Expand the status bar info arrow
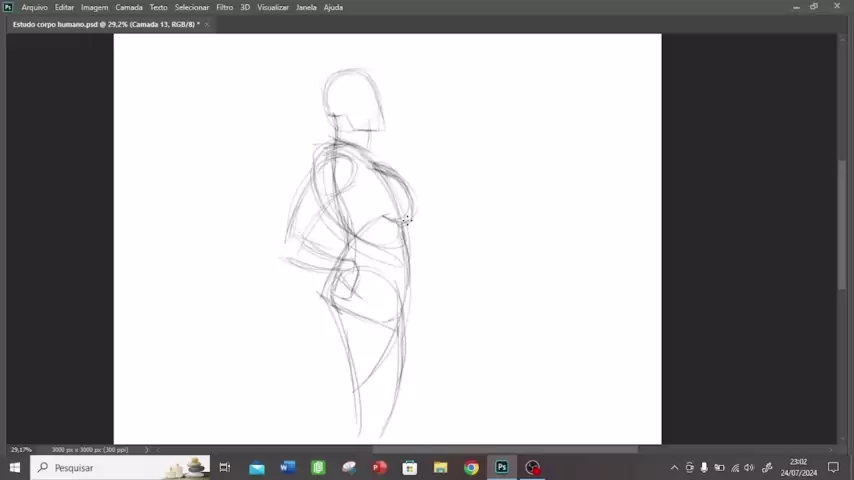 pos(147,450)
